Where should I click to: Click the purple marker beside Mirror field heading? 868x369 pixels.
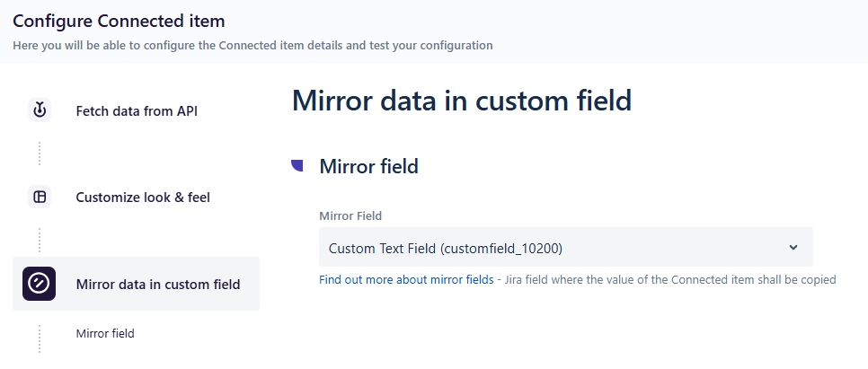297,165
